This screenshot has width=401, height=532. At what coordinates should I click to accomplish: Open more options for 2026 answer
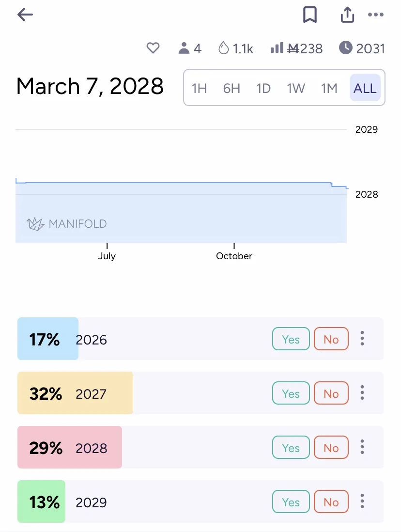coord(362,339)
